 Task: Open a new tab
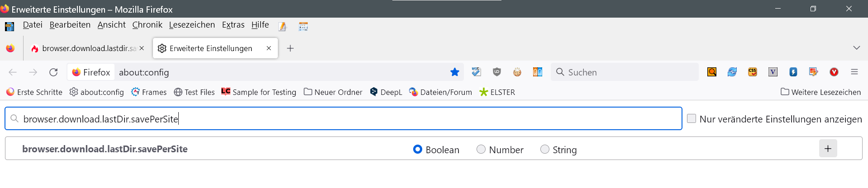coord(291,48)
